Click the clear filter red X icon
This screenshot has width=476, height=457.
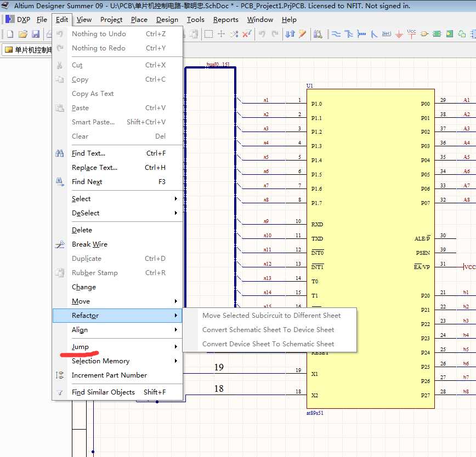click(x=247, y=34)
